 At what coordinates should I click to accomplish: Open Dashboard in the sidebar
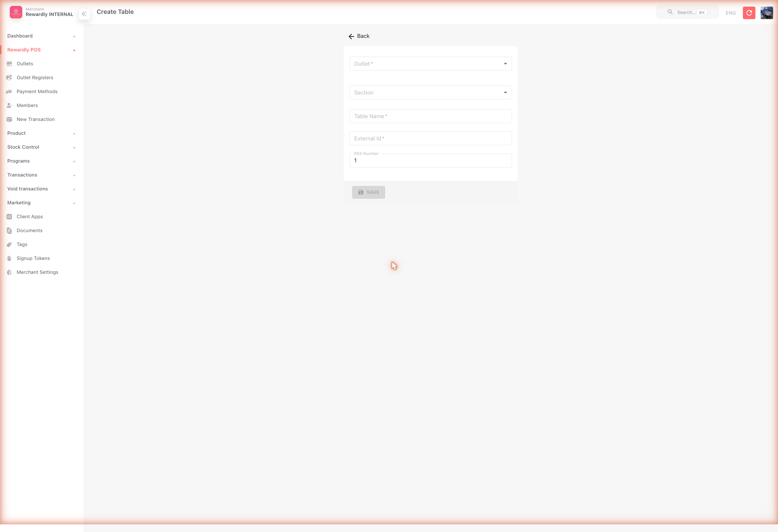pos(20,36)
